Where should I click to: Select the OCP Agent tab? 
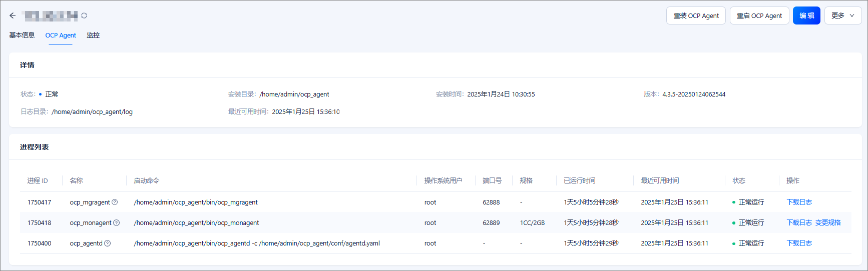[x=61, y=35]
